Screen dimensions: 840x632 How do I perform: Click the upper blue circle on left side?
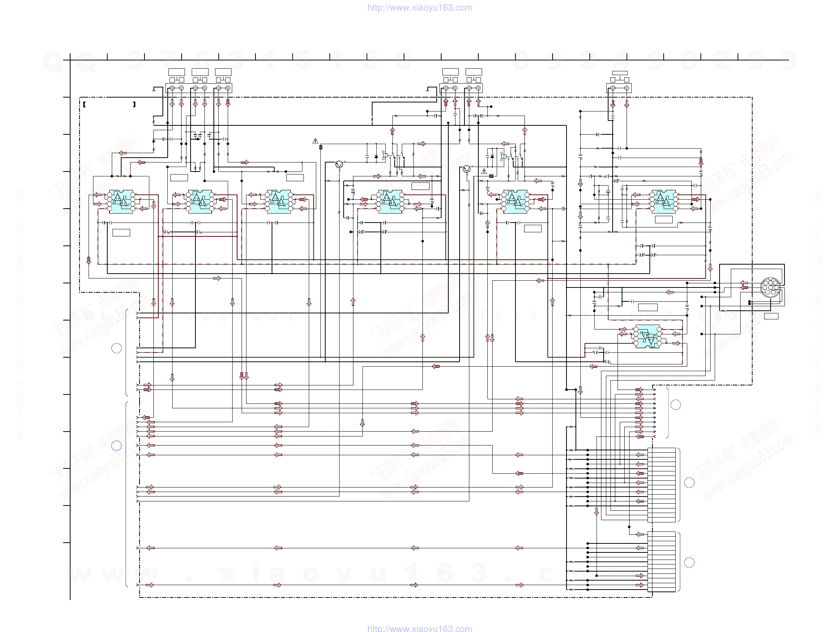[x=117, y=348]
